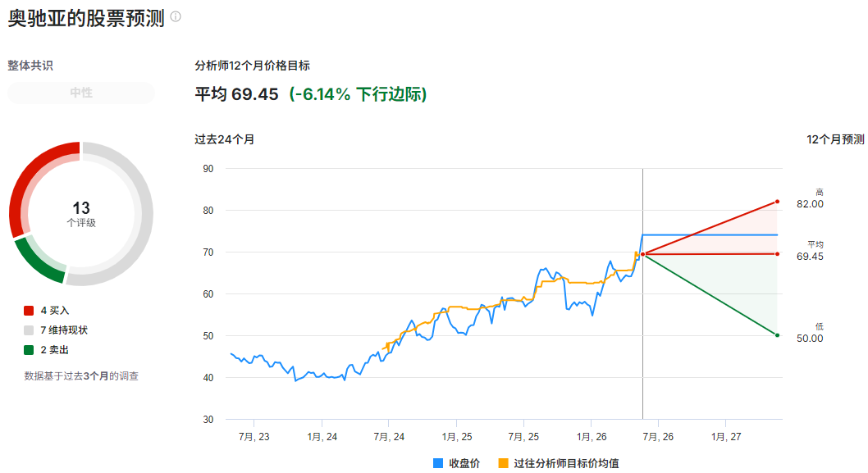Click gray 维持现状 legend swatch

[29, 330]
